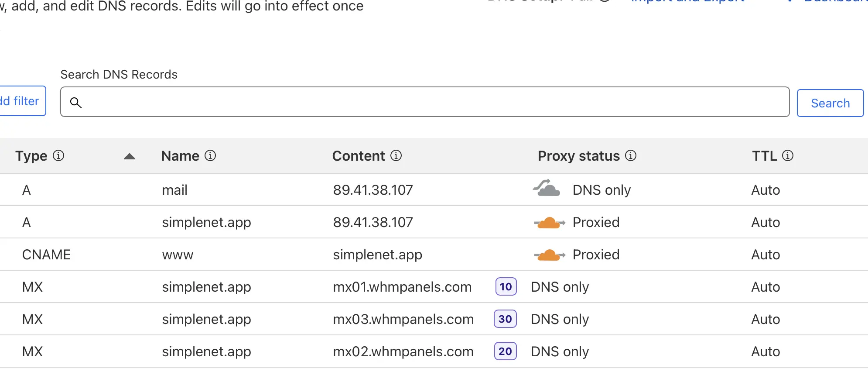The image size is (868, 372).
Task: Click the TTL column info icon
Action: pyautogui.click(x=788, y=156)
